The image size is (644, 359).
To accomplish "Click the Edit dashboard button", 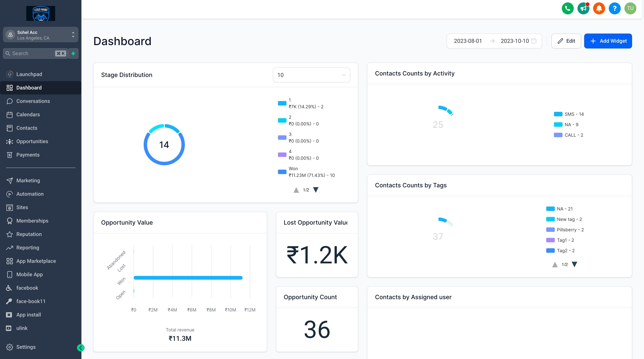I will (566, 41).
